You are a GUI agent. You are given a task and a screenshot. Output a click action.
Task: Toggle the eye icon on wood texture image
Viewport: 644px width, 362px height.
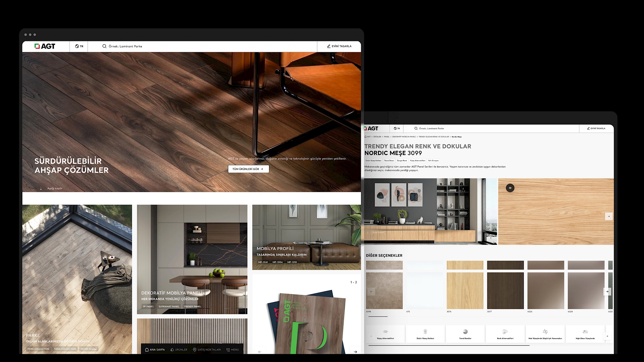click(x=510, y=188)
